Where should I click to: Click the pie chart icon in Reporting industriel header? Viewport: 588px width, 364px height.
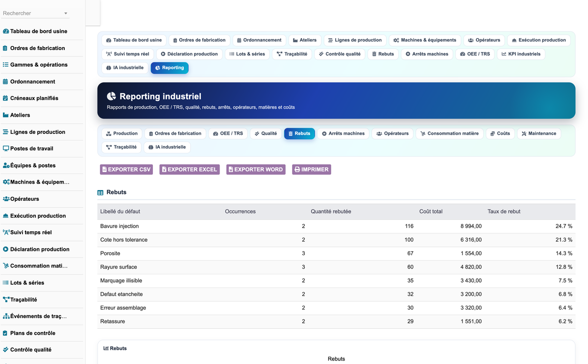112,96
